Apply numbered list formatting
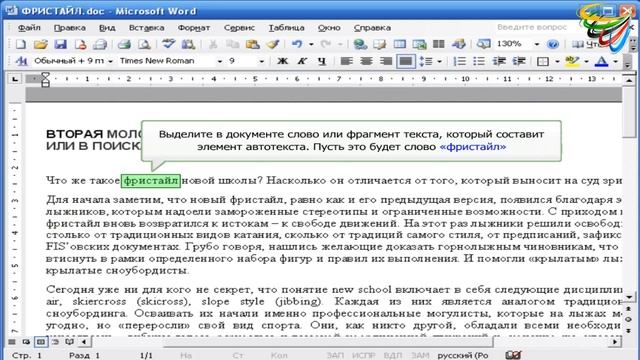The width and height of the screenshot is (640, 360). (x=460, y=61)
